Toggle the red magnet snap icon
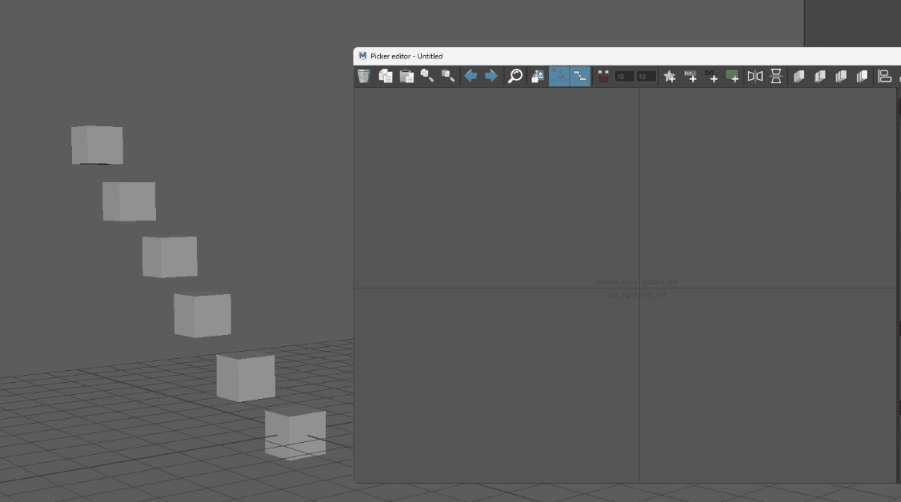This screenshot has height=502, width=901. (603, 76)
